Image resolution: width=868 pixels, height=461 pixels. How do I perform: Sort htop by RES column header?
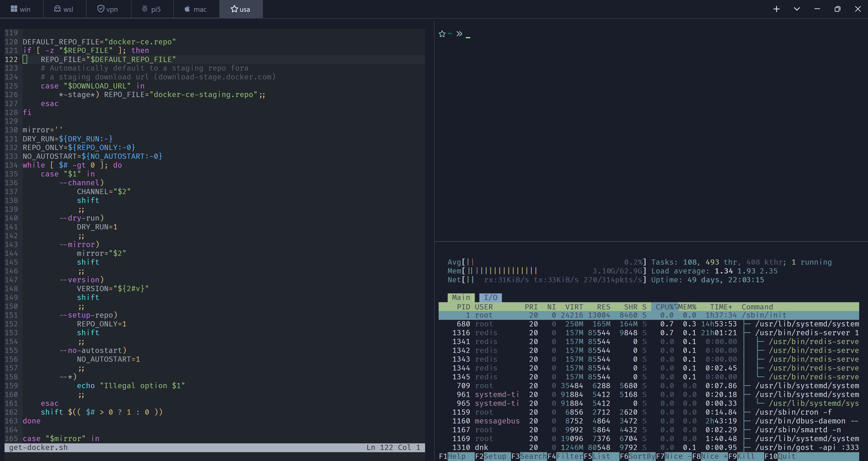point(603,307)
